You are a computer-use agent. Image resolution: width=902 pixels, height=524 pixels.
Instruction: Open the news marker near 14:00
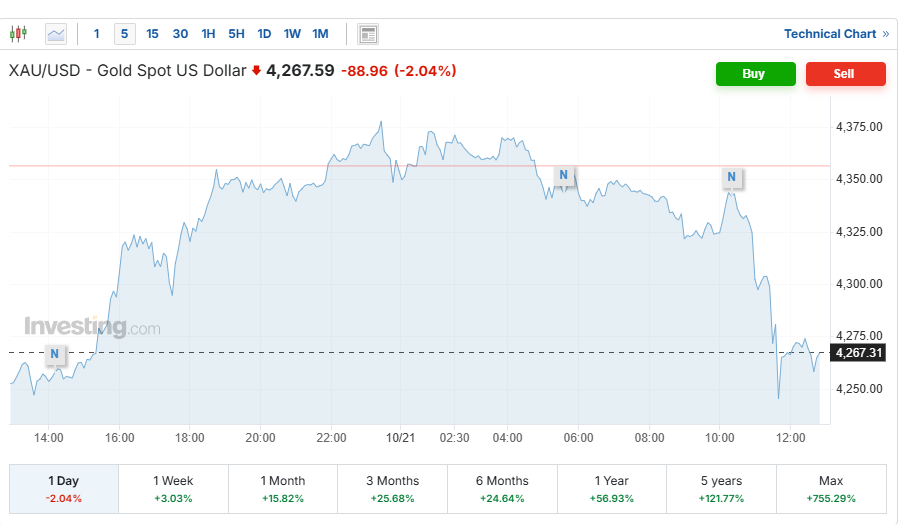coord(56,354)
